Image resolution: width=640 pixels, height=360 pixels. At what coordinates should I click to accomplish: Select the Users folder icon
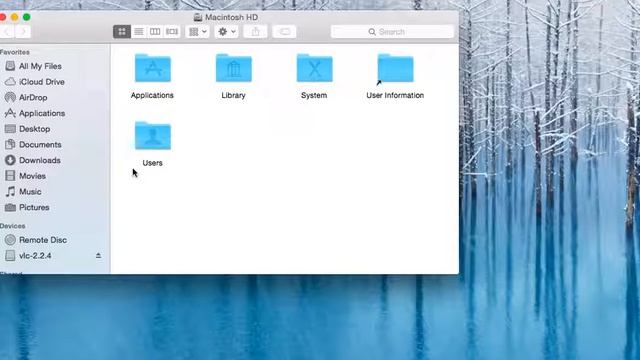click(x=153, y=136)
